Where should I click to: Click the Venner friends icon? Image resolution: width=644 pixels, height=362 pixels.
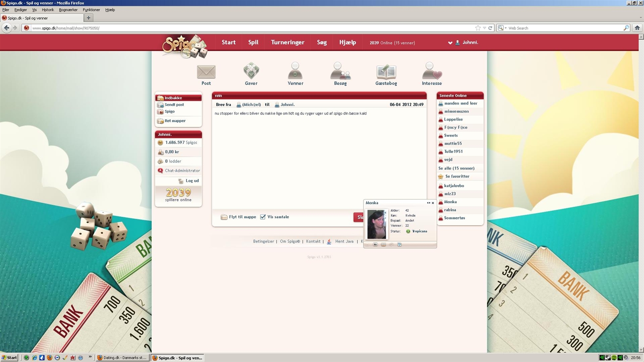(x=295, y=71)
